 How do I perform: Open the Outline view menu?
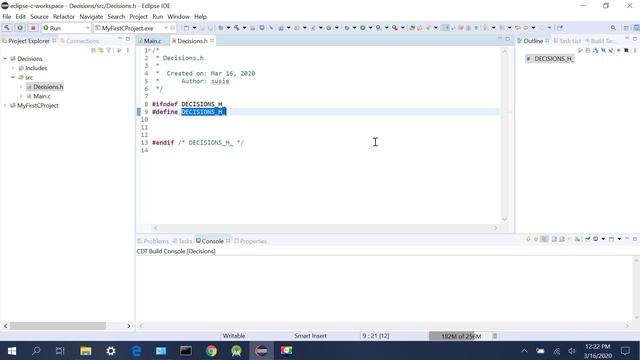(x=635, y=50)
